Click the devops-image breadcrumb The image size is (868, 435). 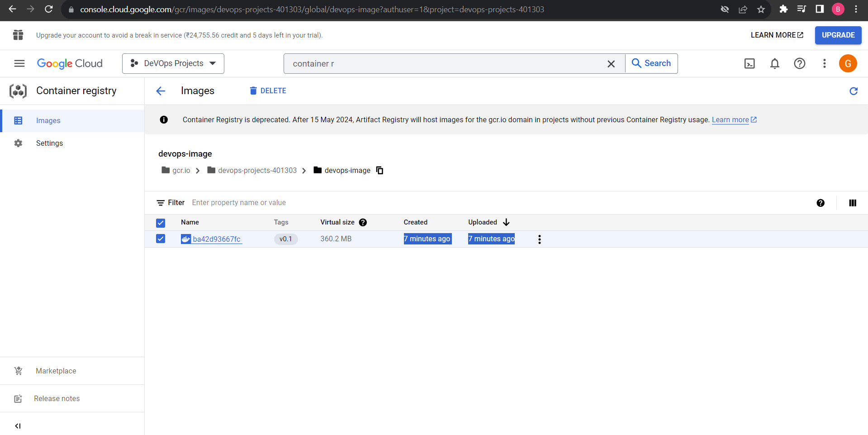tap(342, 170)
